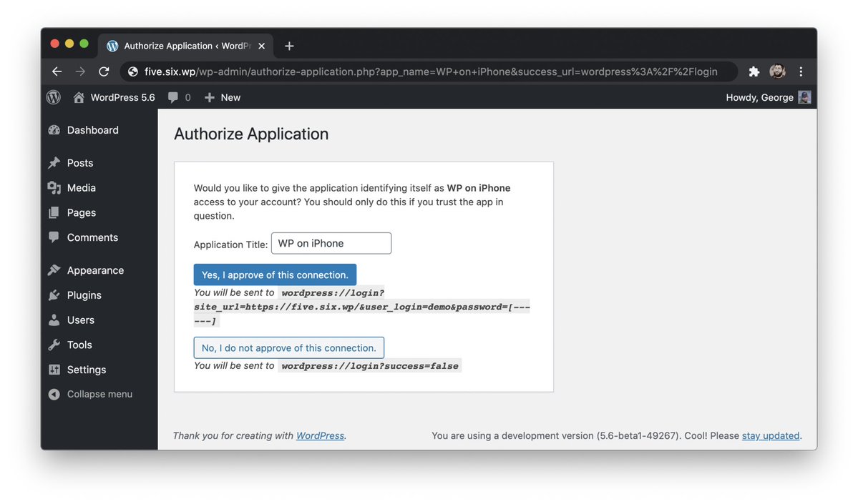This screenshot has height=504, width=858.
Task: Open the Settings menu
Action: [87, 370]
